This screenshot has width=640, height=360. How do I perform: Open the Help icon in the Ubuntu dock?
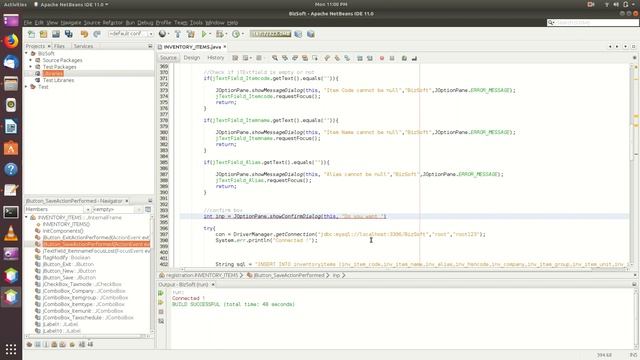pos(11,169)
